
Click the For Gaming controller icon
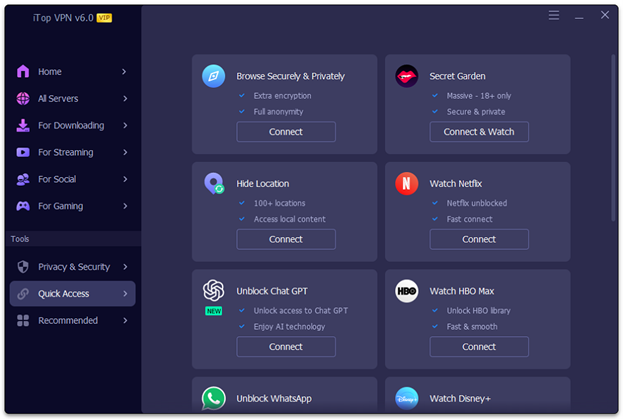(23, 206)
